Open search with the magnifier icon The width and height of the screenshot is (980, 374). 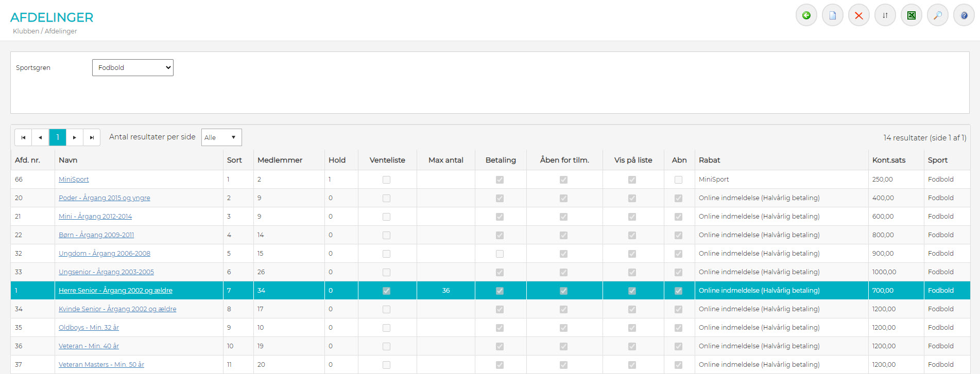[937, 15]
